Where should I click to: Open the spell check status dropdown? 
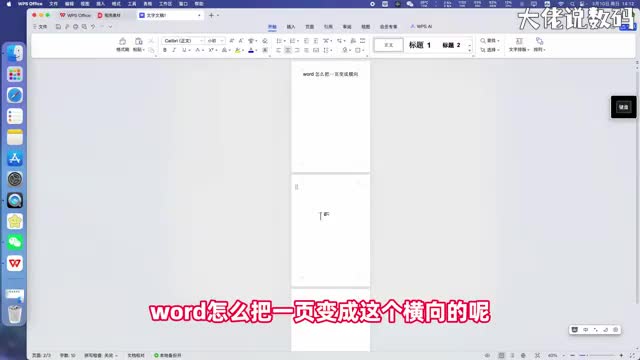tap(101, 356)
